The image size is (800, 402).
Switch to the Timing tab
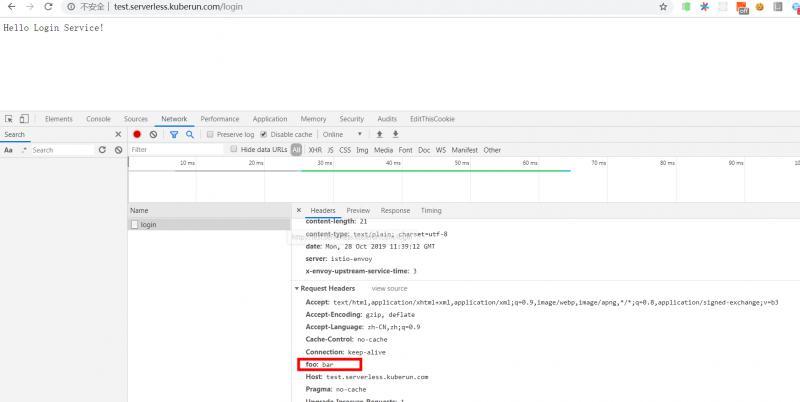[431, 210]
